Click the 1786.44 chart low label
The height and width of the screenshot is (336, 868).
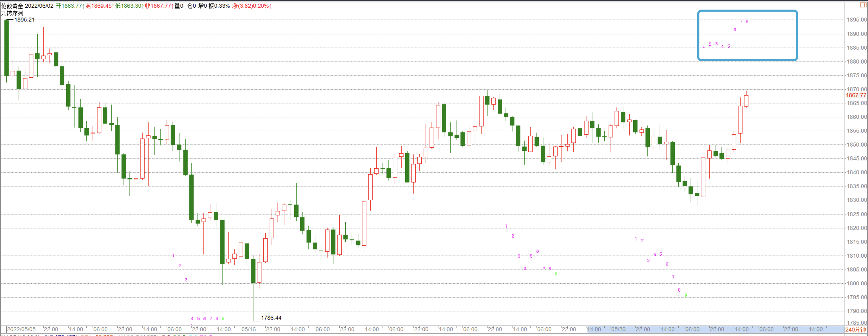coord(271,318)
